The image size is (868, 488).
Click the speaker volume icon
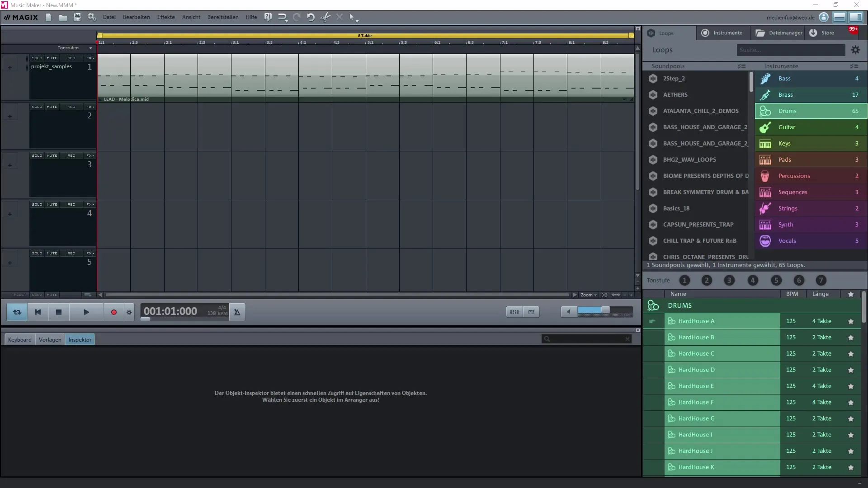coord(569,312)
